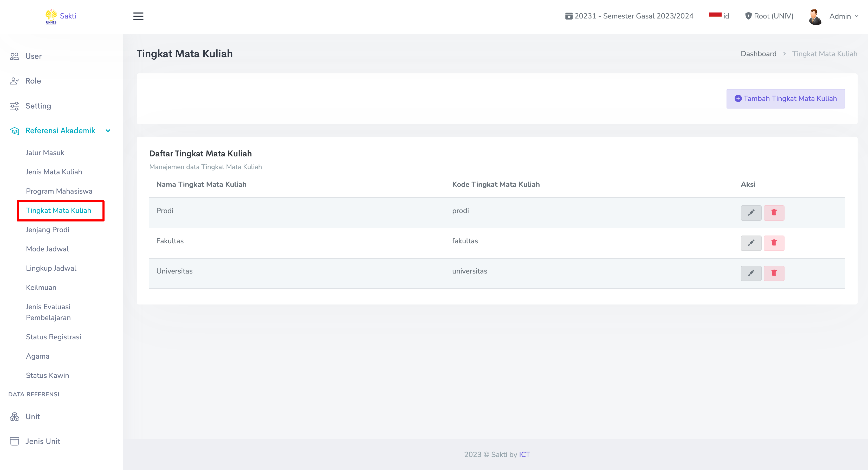
Task: Follow the ICT footer link
Action: [524, 454]
